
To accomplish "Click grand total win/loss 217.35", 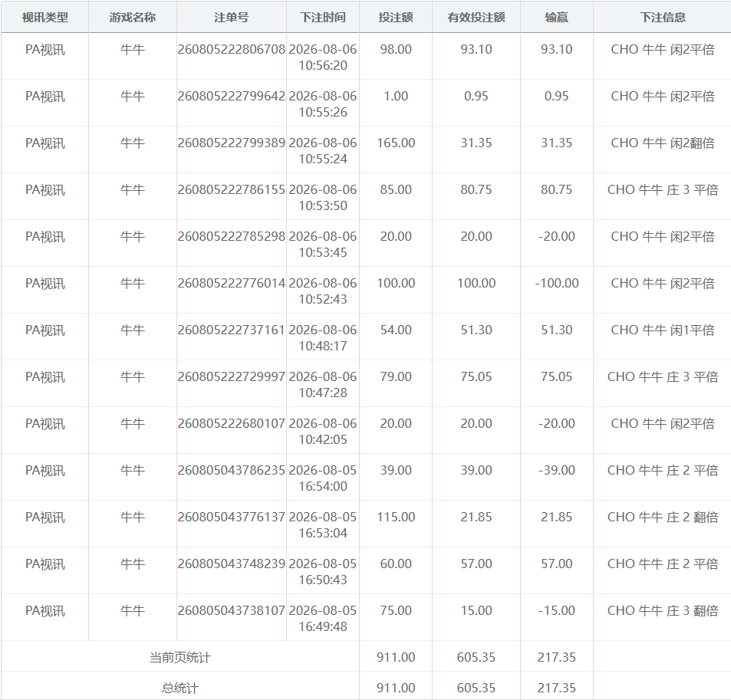I will click(x=556, y=688).
